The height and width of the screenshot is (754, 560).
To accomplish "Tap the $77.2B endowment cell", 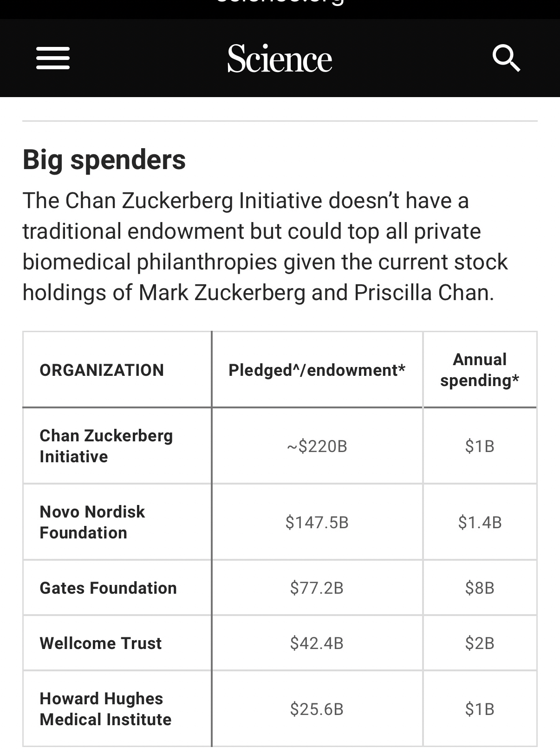I will [317, 588].
